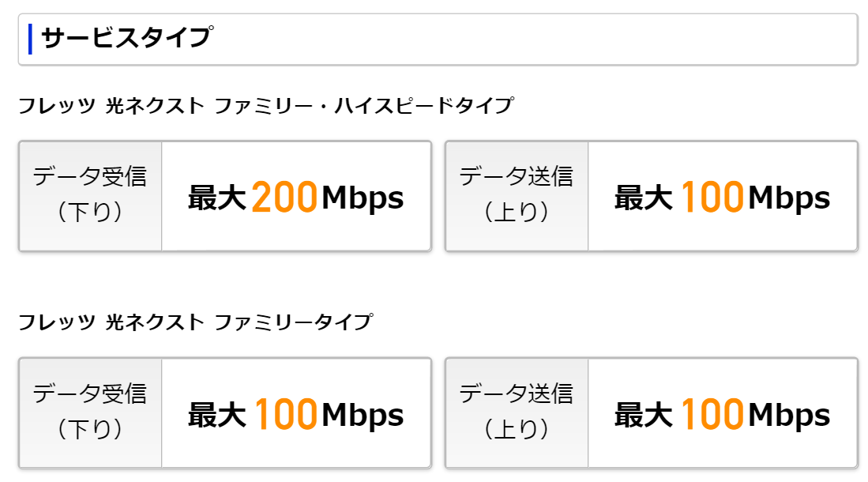Click orange 100 in the high-speed upload box

(x=712, y=198)
